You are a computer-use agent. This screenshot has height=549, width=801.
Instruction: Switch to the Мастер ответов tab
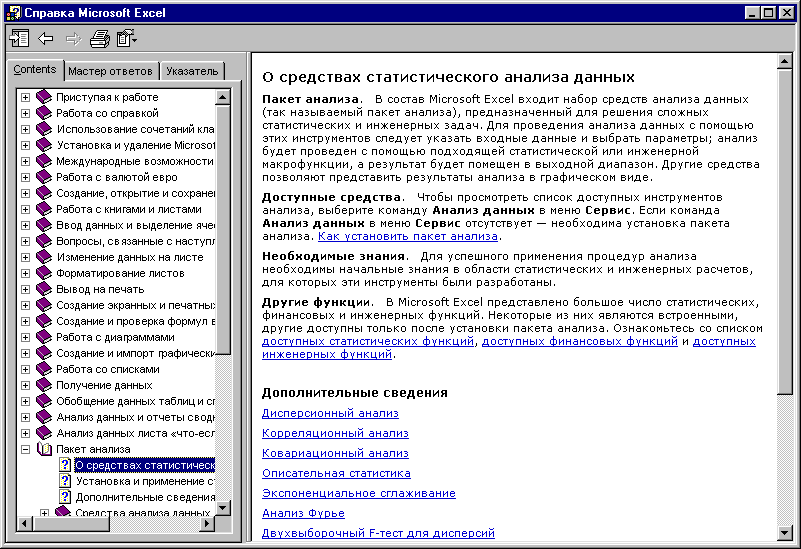coord(110,71)
